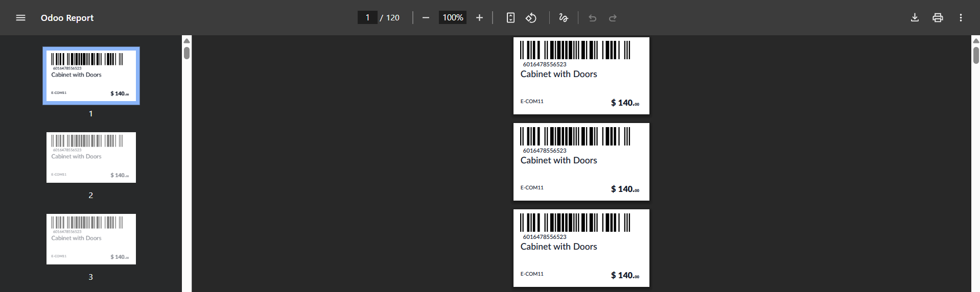Click barcode number 6016478556523 on third label
The image size is (980, 292).
(545, 237)
